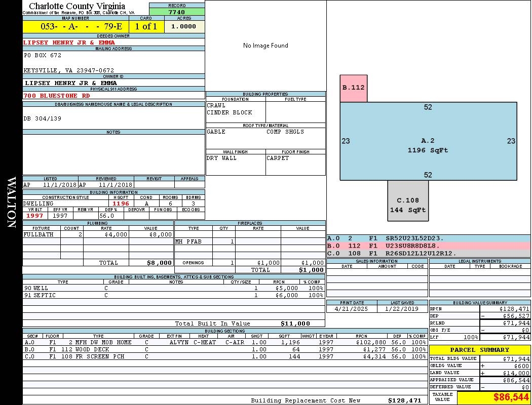Click floor finish value CARPET
This screenshot has width=532, height=405.
tap(278, 158)
